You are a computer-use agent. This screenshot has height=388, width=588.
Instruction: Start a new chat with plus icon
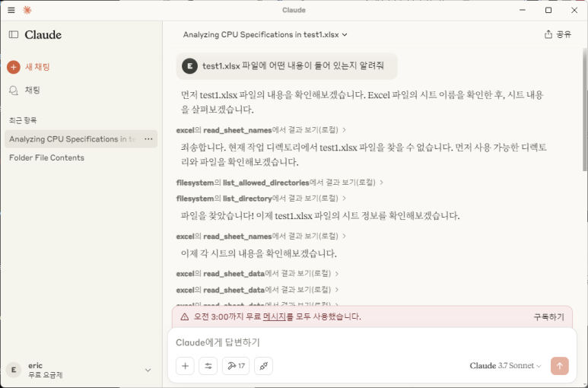pyautogui.click(x=14, y=67)
